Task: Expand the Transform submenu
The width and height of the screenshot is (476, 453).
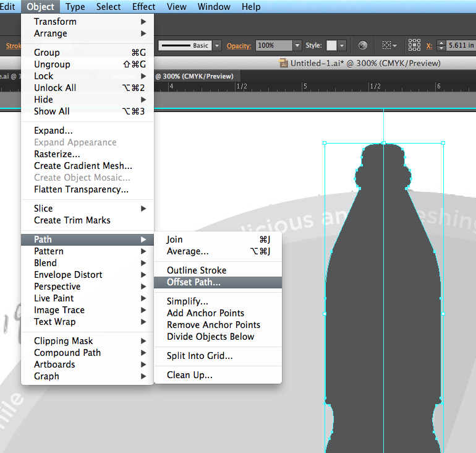Action: pos(87,22)
